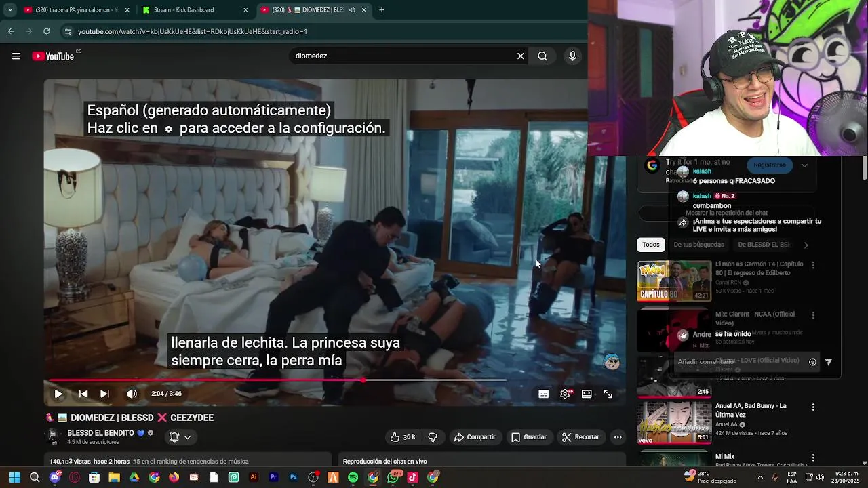The height and width of the screenshot is (488, 868).
Task: Open Windows Start menu
Action: (x=14, y=477)
